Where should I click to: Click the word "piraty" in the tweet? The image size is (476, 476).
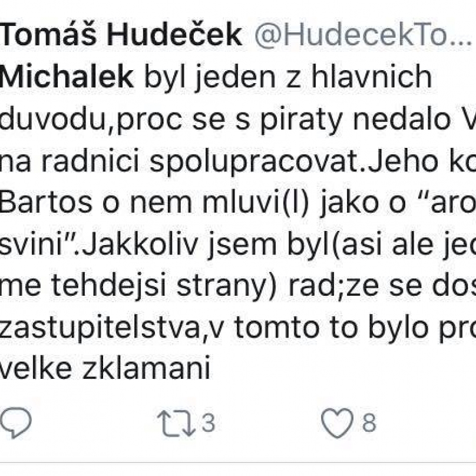302,121
